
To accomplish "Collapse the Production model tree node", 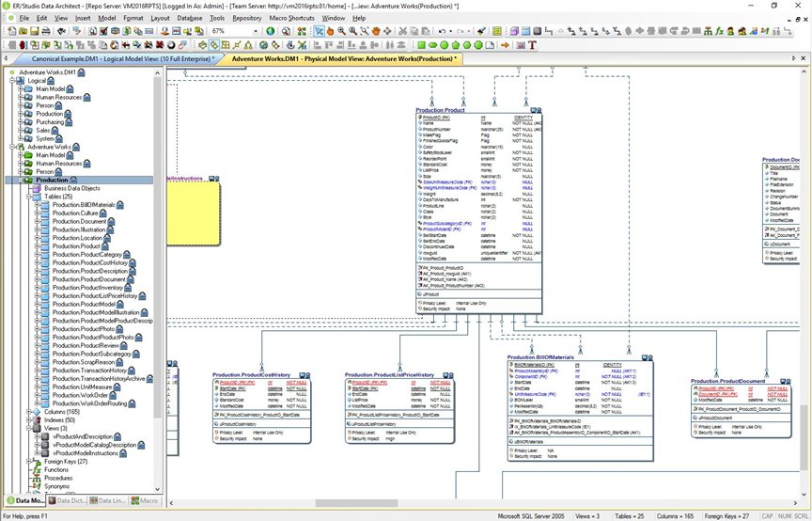I will pyautogui.click(x=21, y=180).
